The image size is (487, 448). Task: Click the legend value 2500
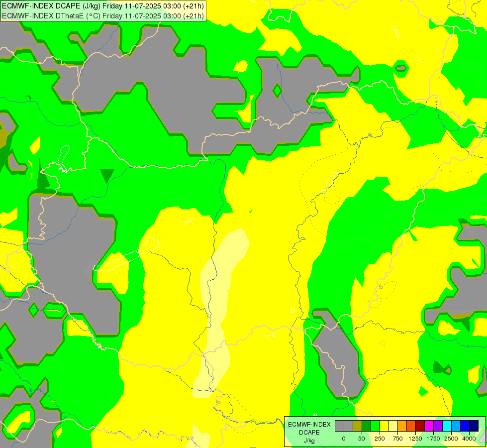point(451,439)
